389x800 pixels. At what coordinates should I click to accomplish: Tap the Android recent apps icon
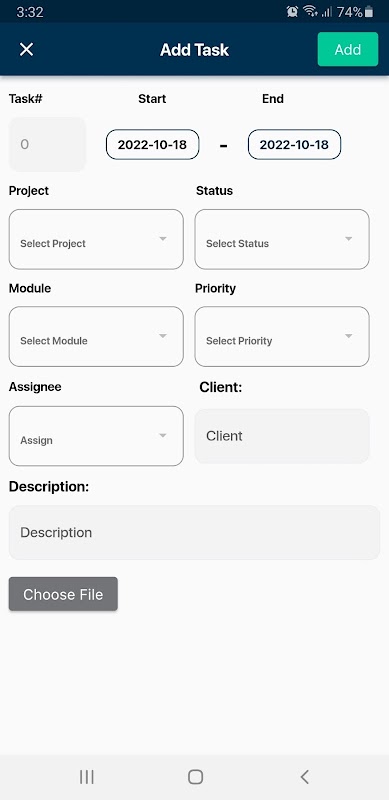87,777
